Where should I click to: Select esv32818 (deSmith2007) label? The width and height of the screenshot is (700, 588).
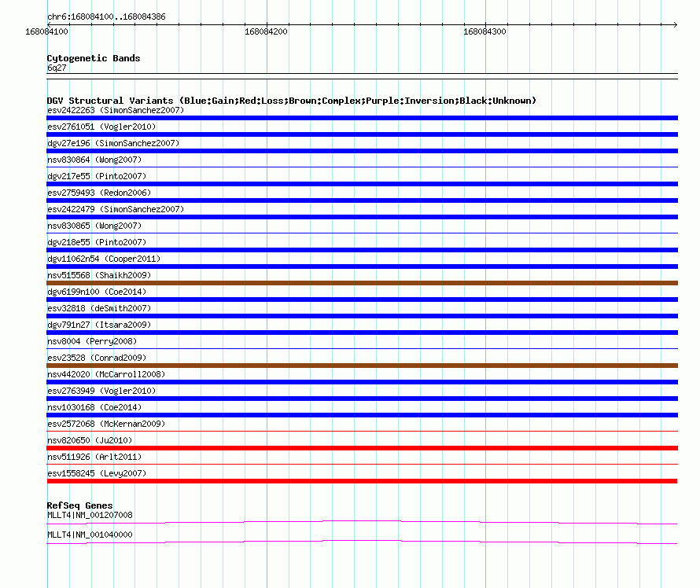coord(99,308)
